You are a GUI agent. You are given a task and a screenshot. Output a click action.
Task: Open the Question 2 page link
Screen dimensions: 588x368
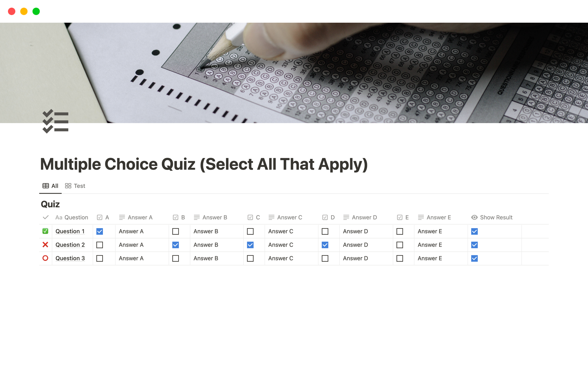click(70, 245)
